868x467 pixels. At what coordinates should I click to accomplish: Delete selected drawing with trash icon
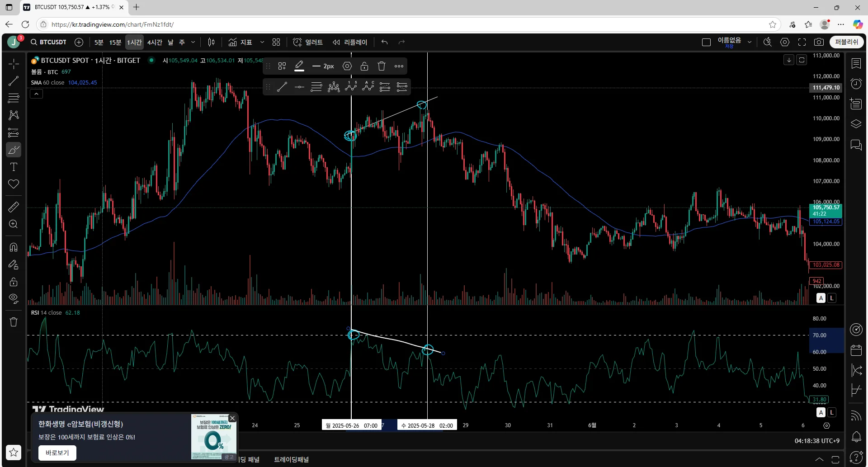382,66
